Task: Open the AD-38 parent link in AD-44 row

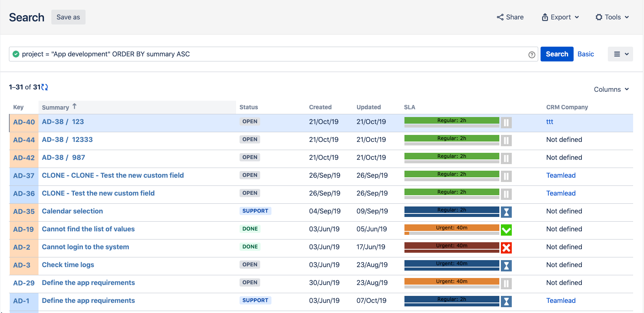Action: (x=52, y=140)
